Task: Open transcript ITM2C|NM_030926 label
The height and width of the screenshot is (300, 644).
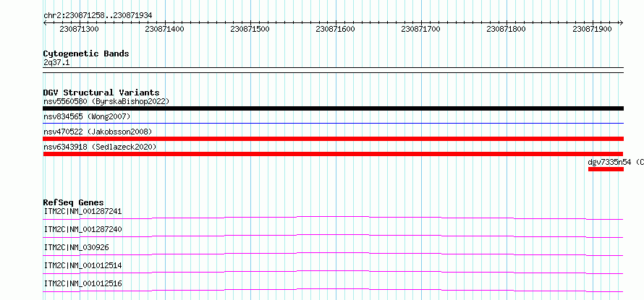Action: pyautogui.click(x=77, y=247)
